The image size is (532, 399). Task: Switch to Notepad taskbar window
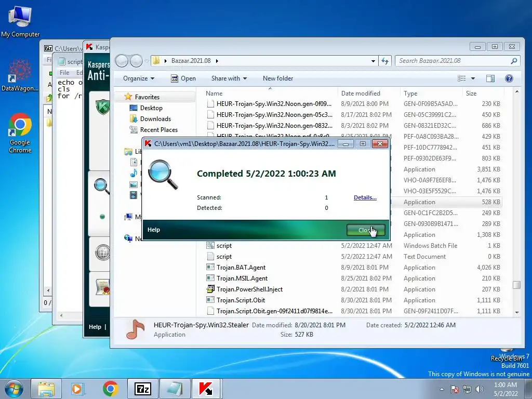175,389
